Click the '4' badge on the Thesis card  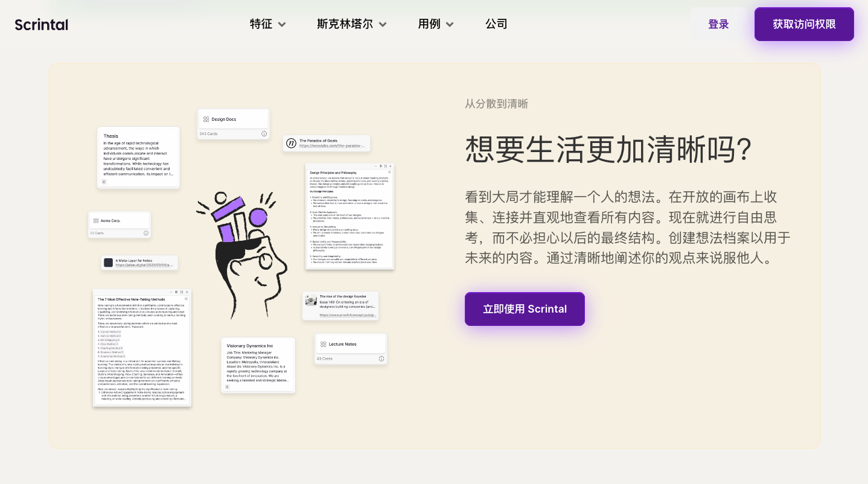tap(104, 182)
